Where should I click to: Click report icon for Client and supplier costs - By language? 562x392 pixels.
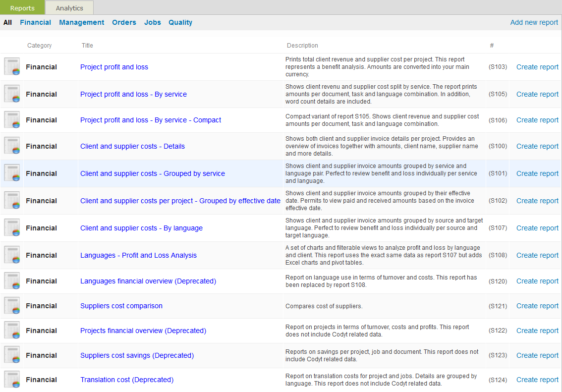tap(12, 228)
